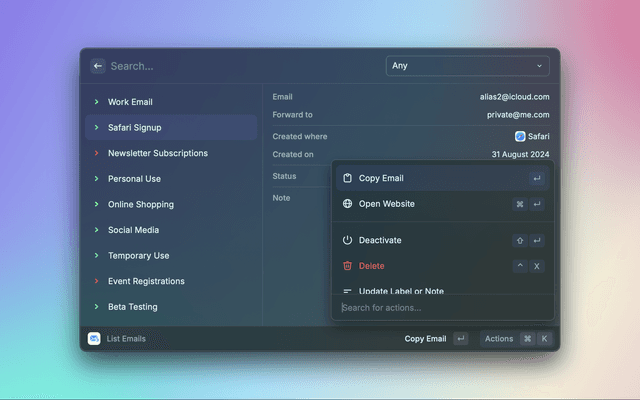Choose Open Website in the actions menu
Image resolution: width=640 pixels, height=400 pixels.
tap(386, 204)
